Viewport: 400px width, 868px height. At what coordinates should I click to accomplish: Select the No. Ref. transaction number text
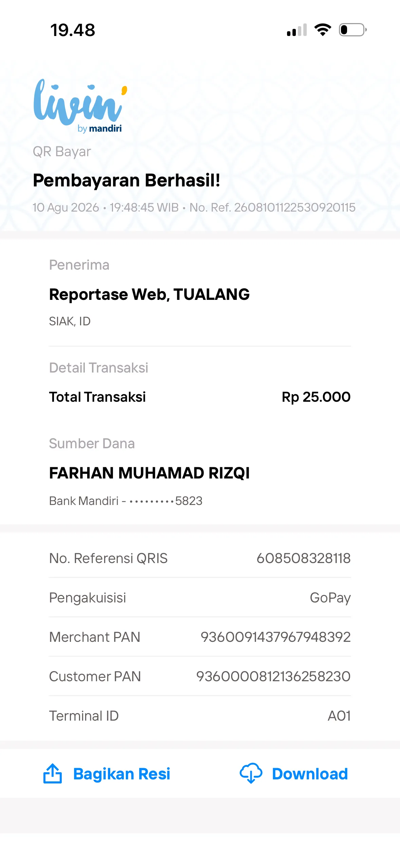point(272,207)
